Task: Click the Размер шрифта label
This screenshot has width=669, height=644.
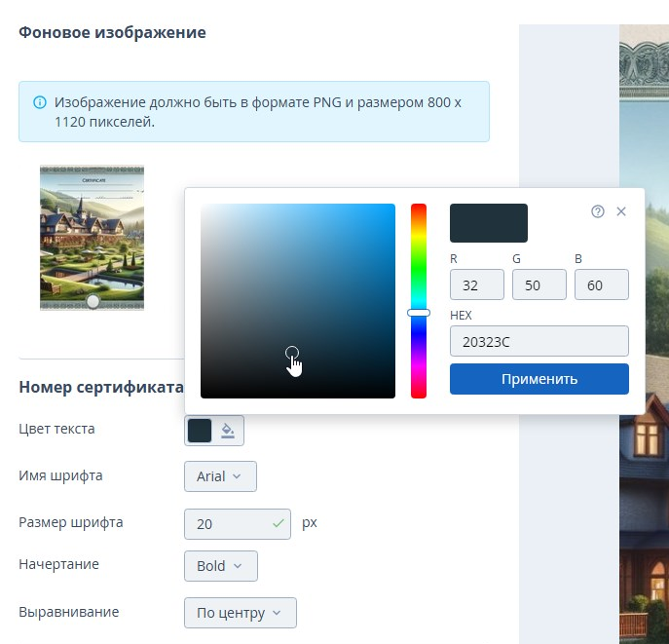Action: (x=71, y=522)
